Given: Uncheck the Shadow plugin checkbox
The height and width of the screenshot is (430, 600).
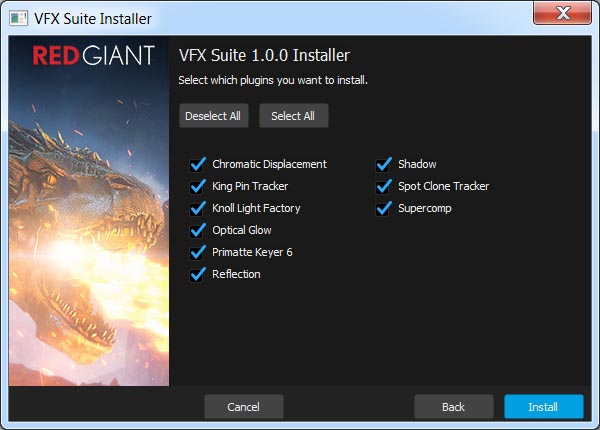Looking at the screenshot, I should [x=384, y=165].
